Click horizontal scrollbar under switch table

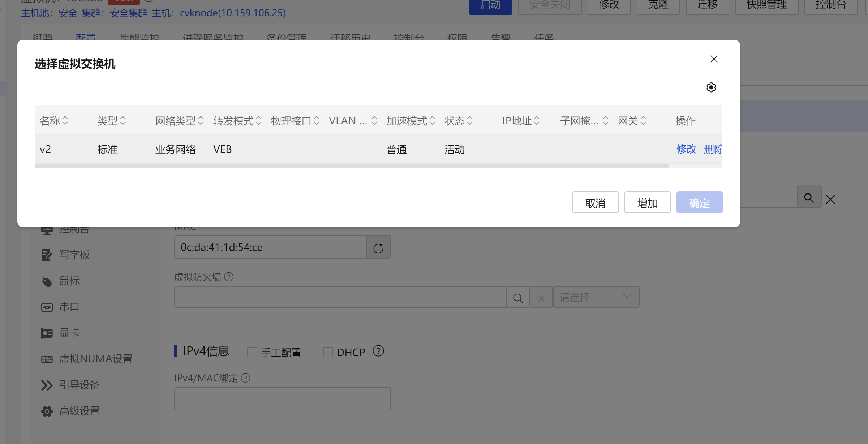pos(351,166)
